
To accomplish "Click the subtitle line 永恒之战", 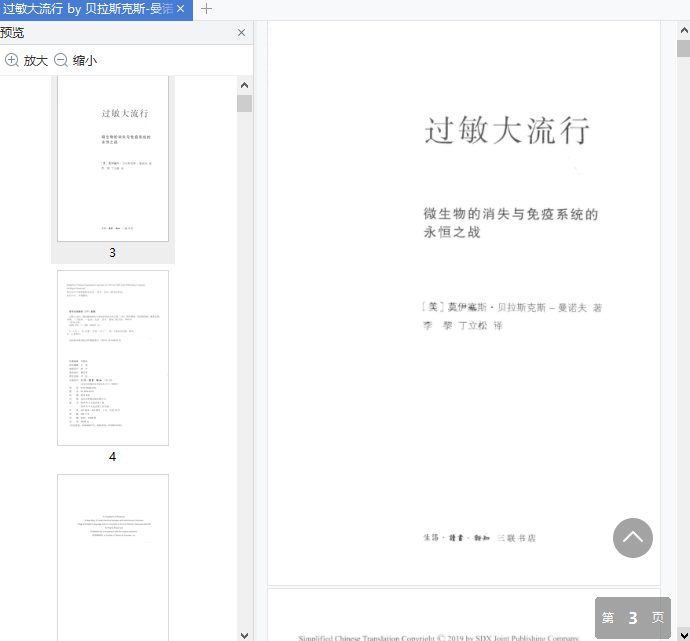I will coord(452,232).
